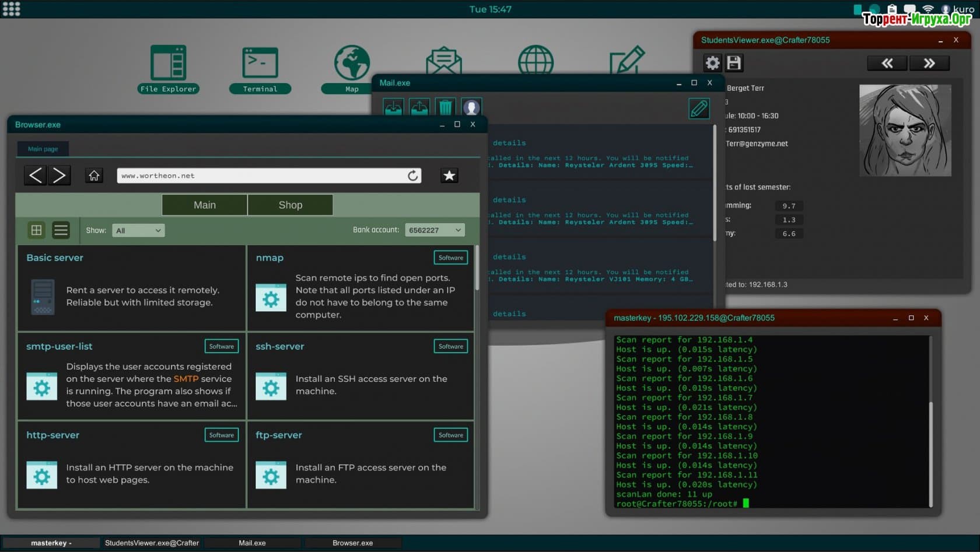
Task: Click the browser home icon
Action: (x=94, y=175)
